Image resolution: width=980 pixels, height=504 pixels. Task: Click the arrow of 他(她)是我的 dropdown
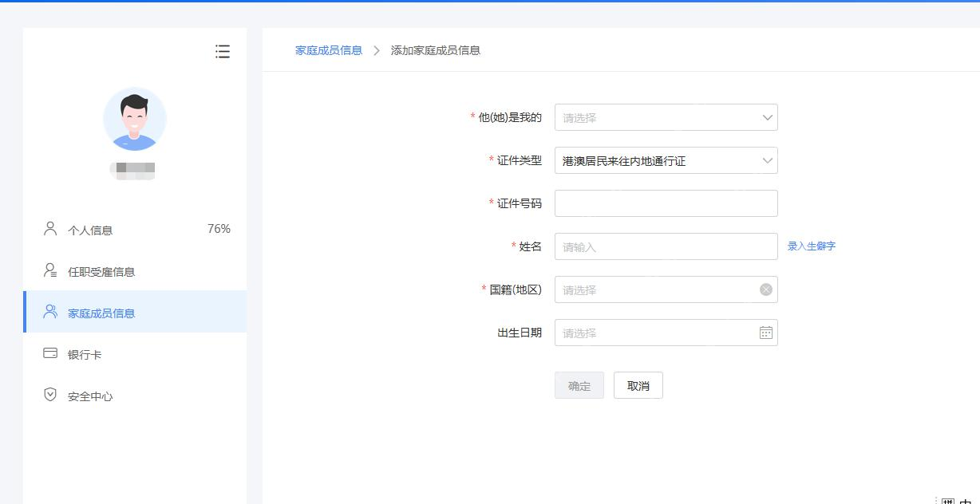(x=767, y=117)
